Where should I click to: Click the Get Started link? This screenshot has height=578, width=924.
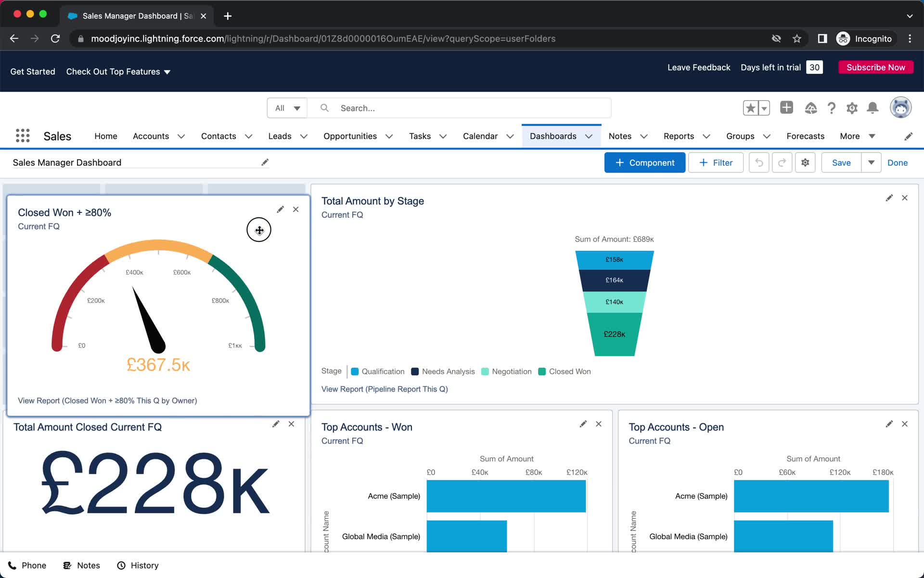(x=33, y=72)
